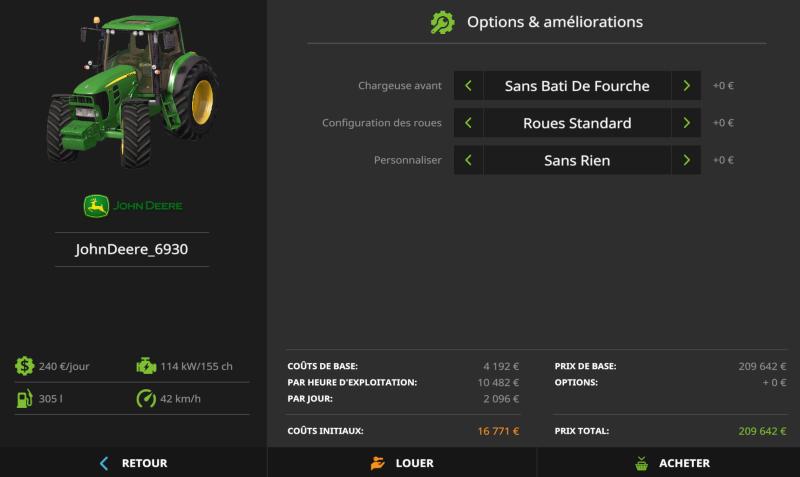Image resolution: width=800 pixels, height=477 pixels.
Task: Click the John Deere brand logo
Action: pos(133,206)
